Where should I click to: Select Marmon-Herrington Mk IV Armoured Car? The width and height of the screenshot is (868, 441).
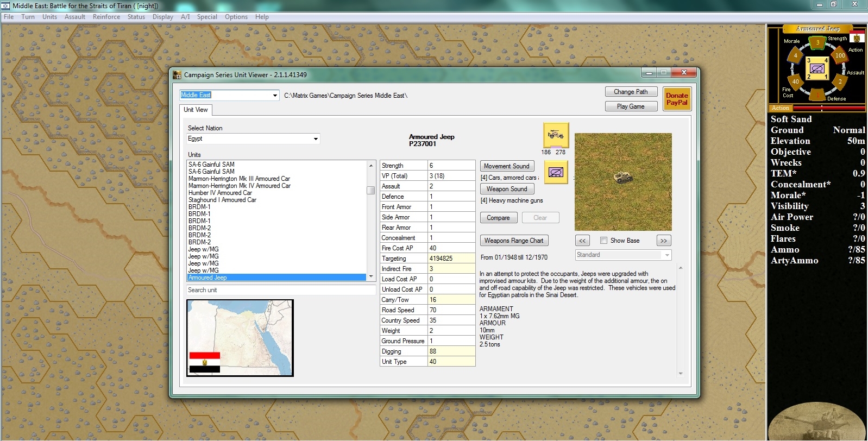click(239, 186)
